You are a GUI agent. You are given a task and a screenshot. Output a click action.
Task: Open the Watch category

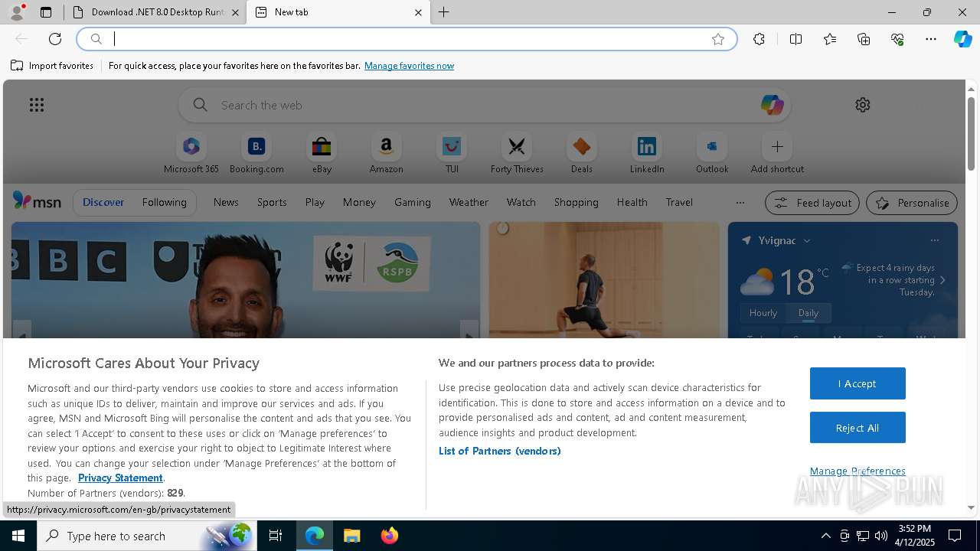coord(521,202)
